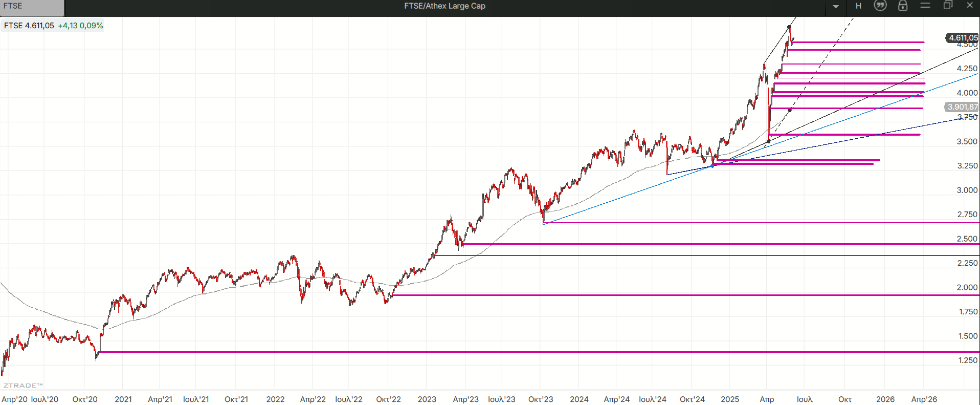Click the quote bubble icon in title bar
Screen dimensions: 980x405
pos(880,6)
